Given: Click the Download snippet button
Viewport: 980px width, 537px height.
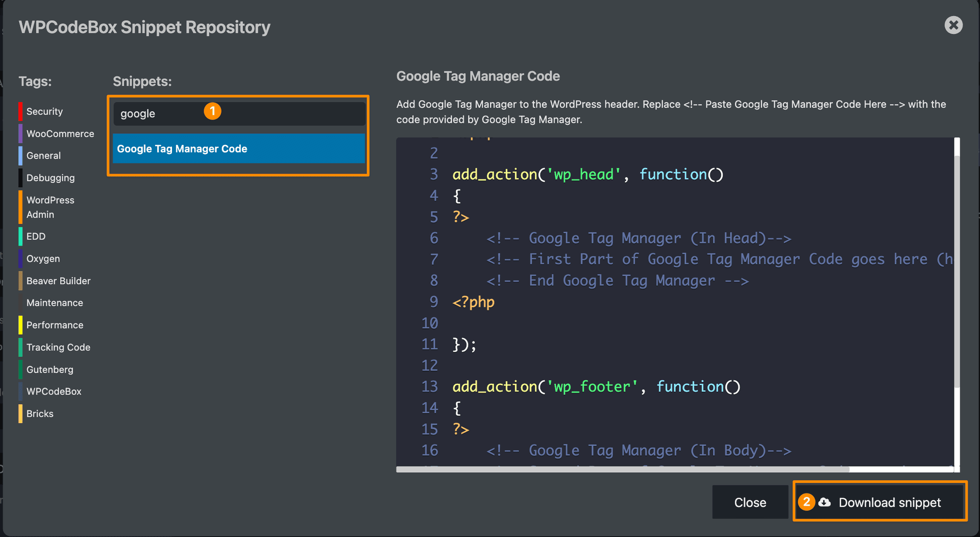Looking at the screenshot, I should pos(880,502).
